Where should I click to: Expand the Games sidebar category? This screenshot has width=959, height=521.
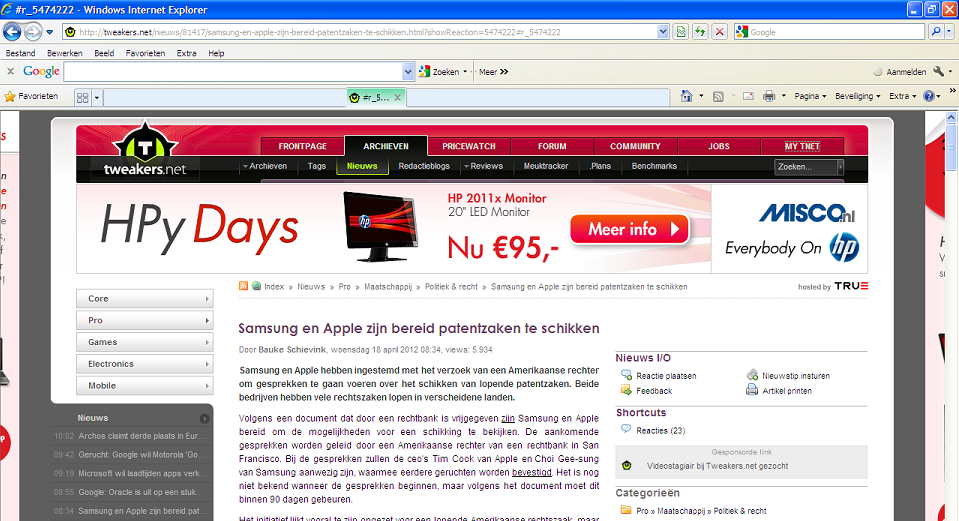point(145,342)
